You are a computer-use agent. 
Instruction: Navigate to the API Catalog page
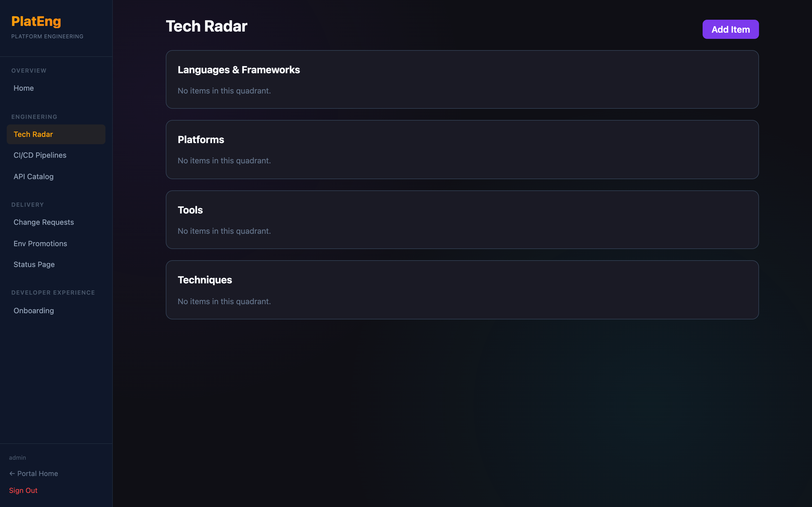(33, 176)
